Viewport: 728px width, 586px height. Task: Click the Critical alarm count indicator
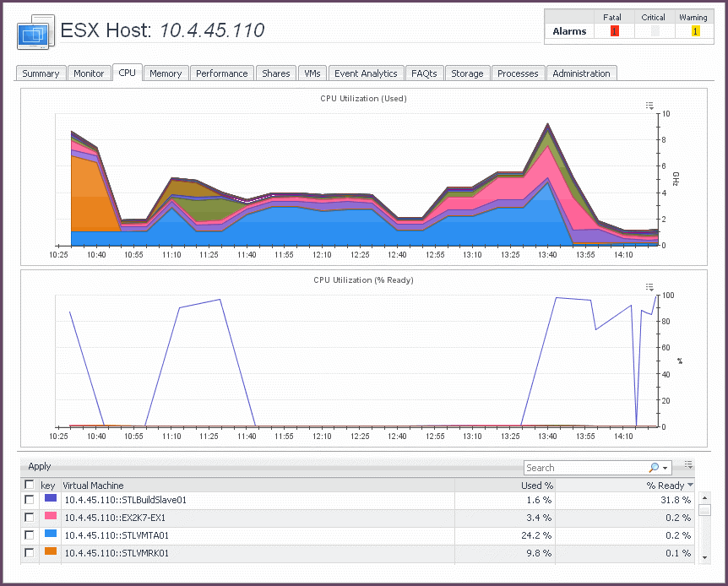655,31
